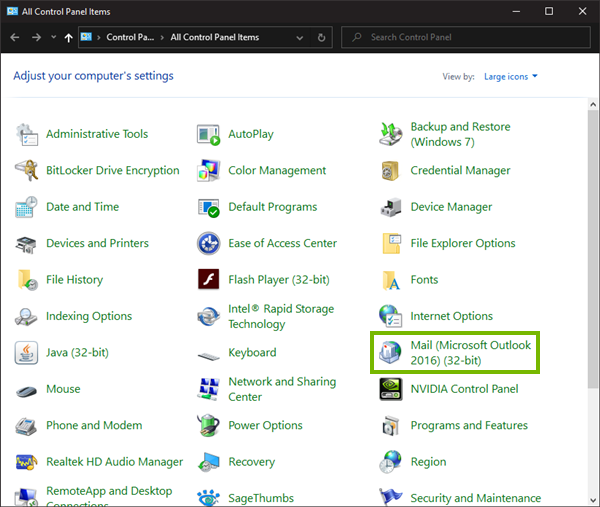Open the SageThumbs eye icon

click(209, 498)
